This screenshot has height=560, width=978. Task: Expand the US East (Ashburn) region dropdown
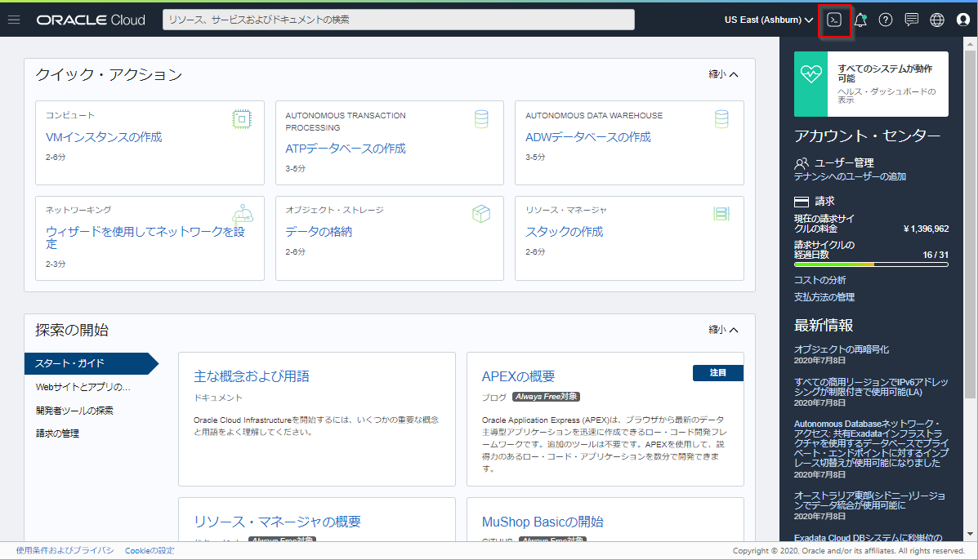(768, 20)
